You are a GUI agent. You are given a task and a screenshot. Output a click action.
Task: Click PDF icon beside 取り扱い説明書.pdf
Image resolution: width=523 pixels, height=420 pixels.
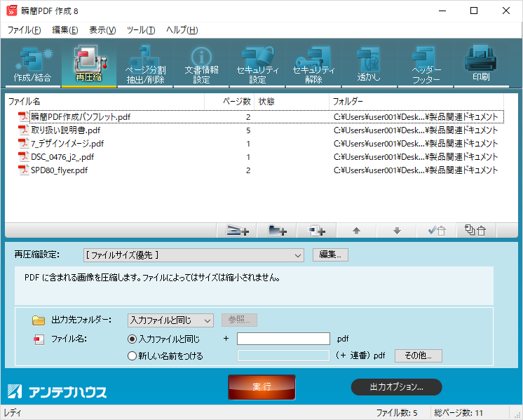click(23, 130)
